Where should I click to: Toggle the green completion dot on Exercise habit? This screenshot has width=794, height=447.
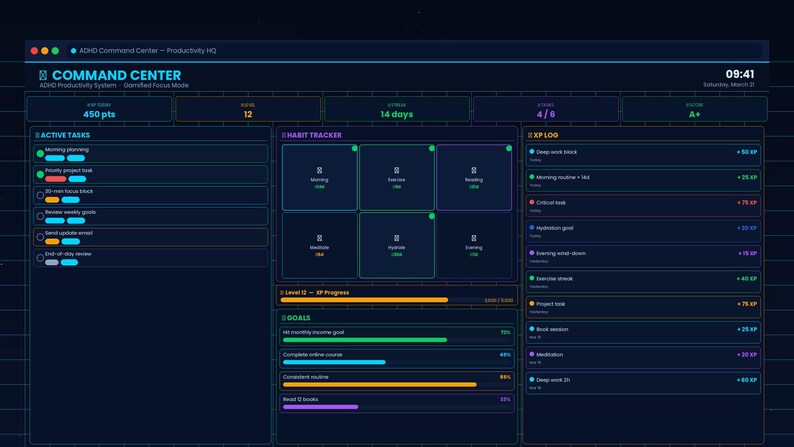(431, 148)
